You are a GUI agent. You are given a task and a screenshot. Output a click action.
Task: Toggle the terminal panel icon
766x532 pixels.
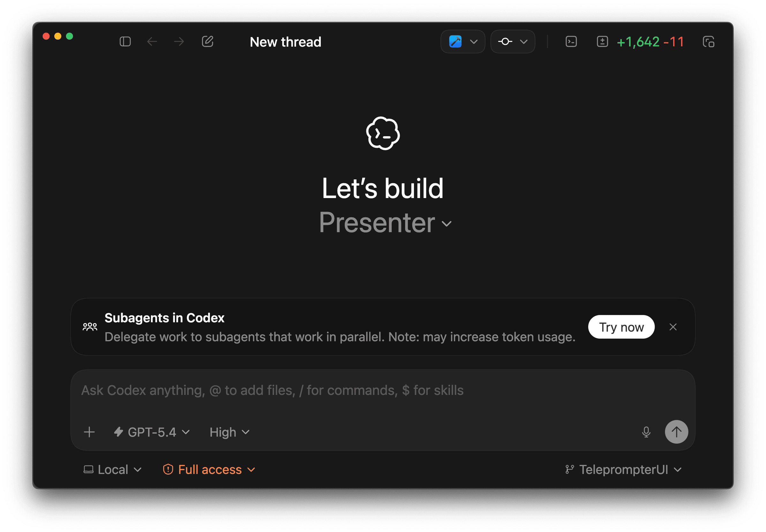(571, 42)
